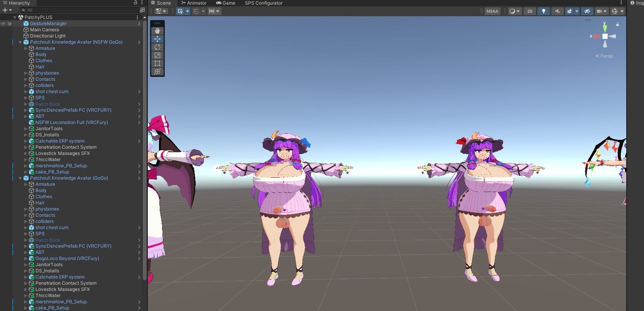Lock the Hierarchy panel with the padlock
This screenshot has width=644, height=311.
pos(135,3)
